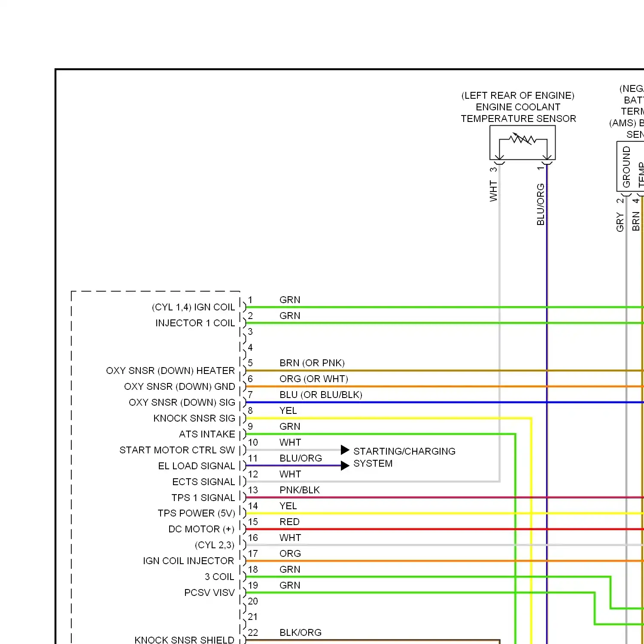This screenshot has width=644, height=644.
Task: Select 'GRN' wire color at pin 19
Action: click(290, 585)
